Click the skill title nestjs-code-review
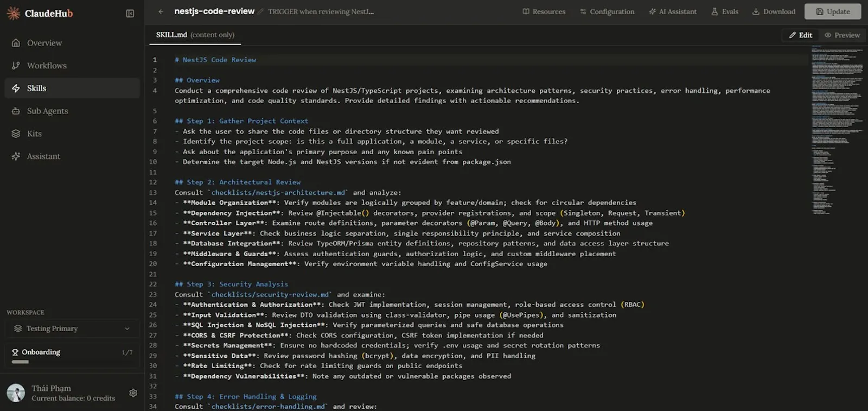Image resolution: width=868 pixels, height=411 pixels. coord(214,11)
